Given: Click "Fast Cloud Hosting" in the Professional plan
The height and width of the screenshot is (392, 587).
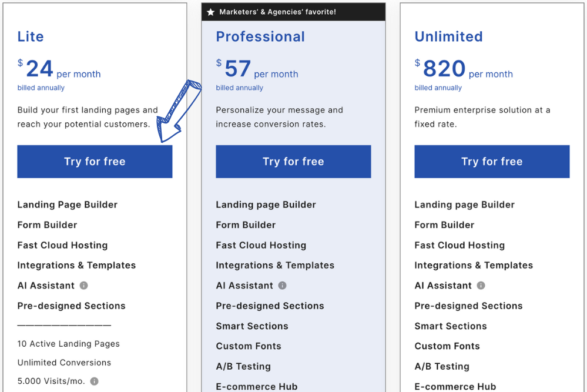Looking at the screenshot, I should tap(261, 245).
